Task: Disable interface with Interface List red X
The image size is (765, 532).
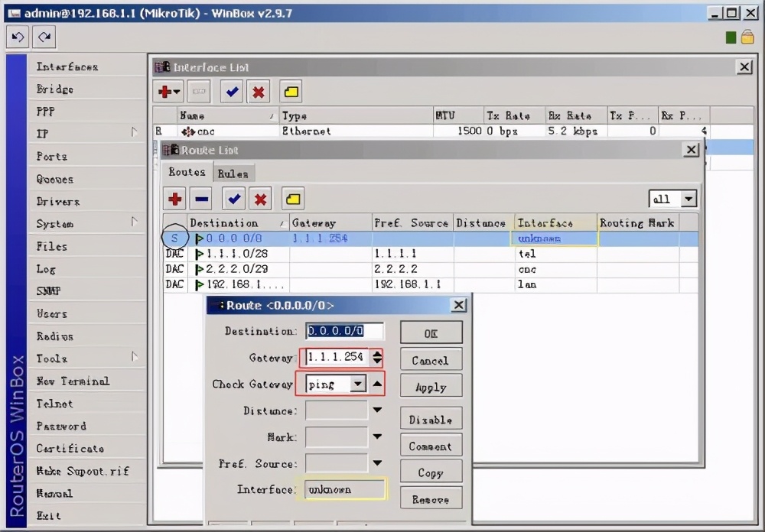Action: click(259, 92)
